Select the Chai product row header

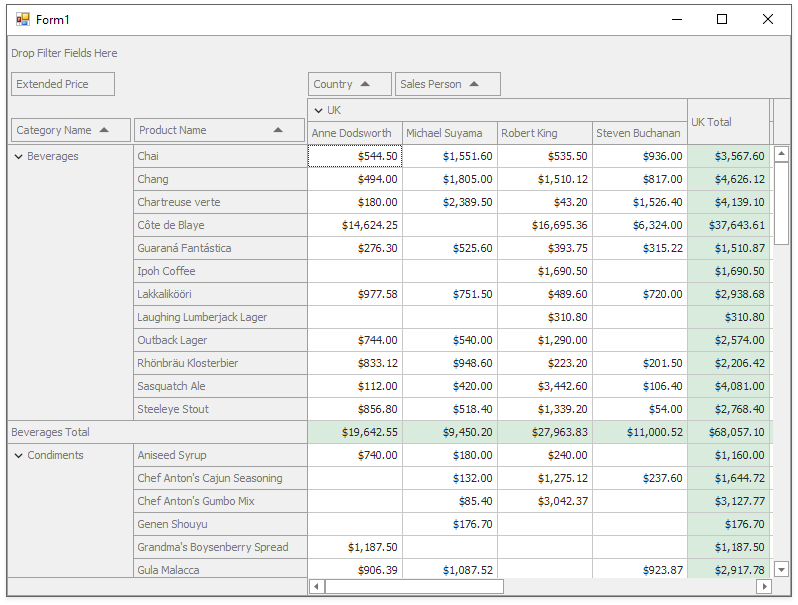(x=220, y=156)
